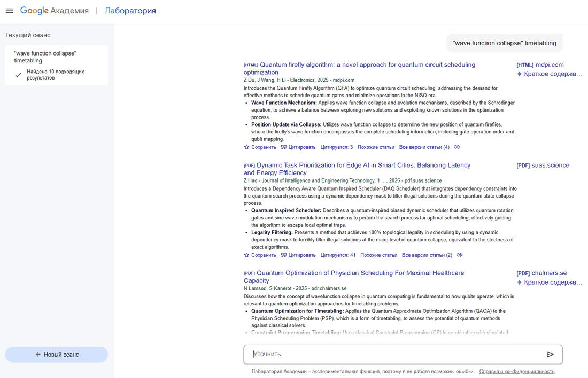The width and height of the screenshot is (588, 378).
Task: Click the sparkle icon beside chalmers.se summary
Action: coord(520,282)
